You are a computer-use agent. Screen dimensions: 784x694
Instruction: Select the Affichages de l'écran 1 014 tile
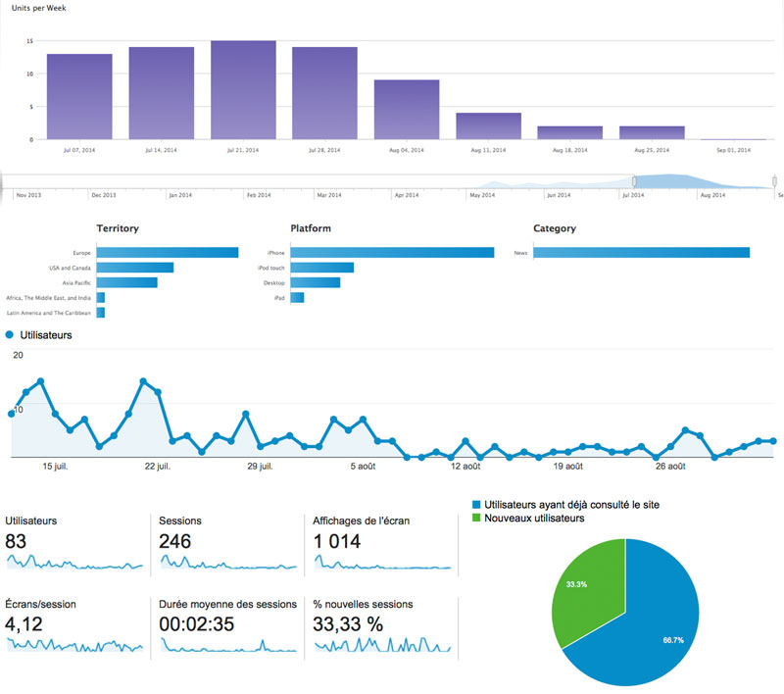click(x=382, y=545)
